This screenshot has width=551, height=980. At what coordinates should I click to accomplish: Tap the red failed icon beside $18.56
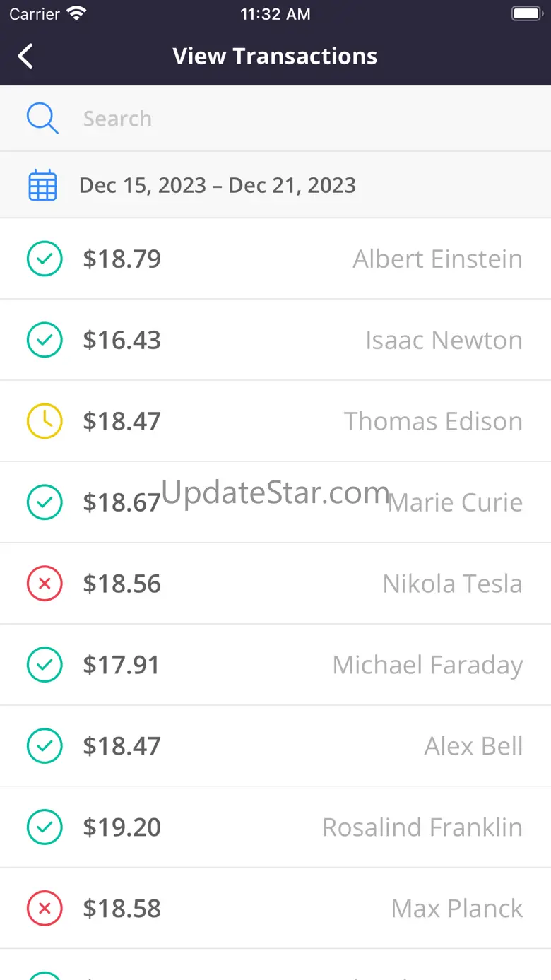(x=45, y=584)
